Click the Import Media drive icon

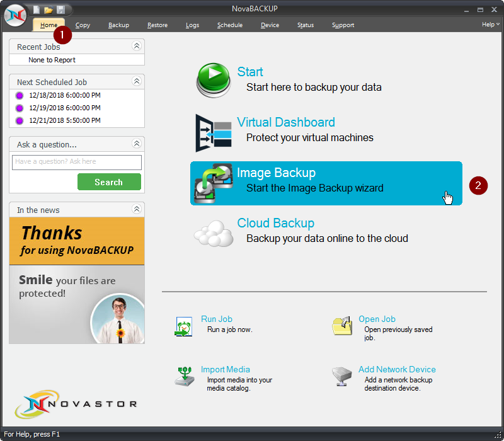pos(185,376)
